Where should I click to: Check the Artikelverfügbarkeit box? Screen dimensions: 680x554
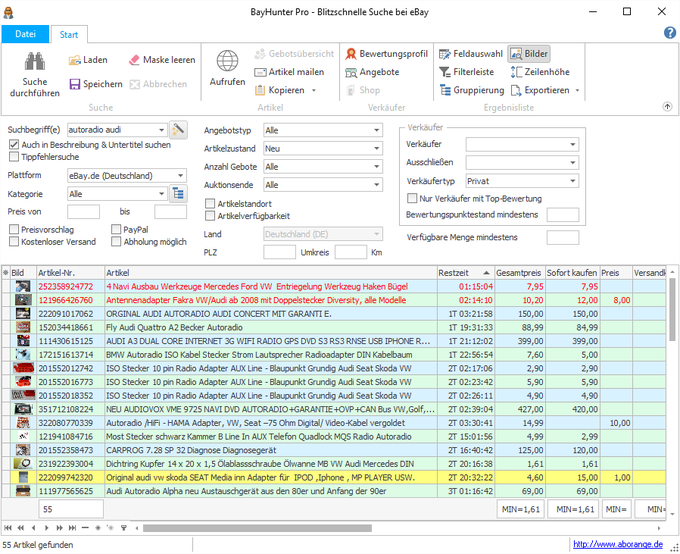click(x=210, y=216)
